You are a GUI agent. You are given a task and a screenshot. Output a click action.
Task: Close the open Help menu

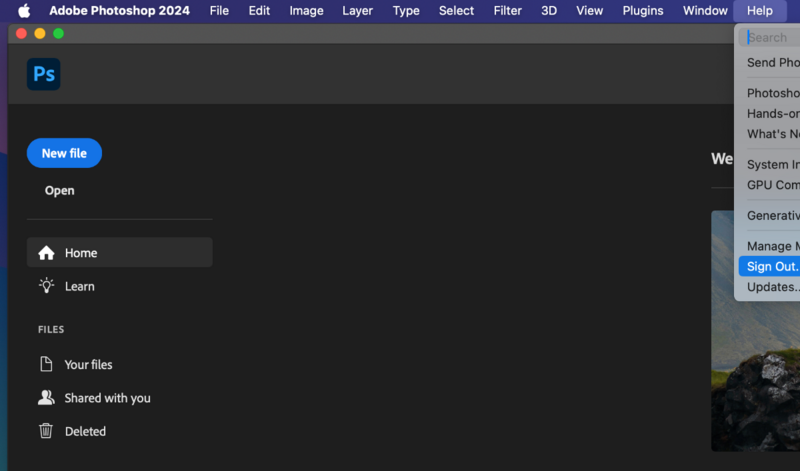pos(760,11)
